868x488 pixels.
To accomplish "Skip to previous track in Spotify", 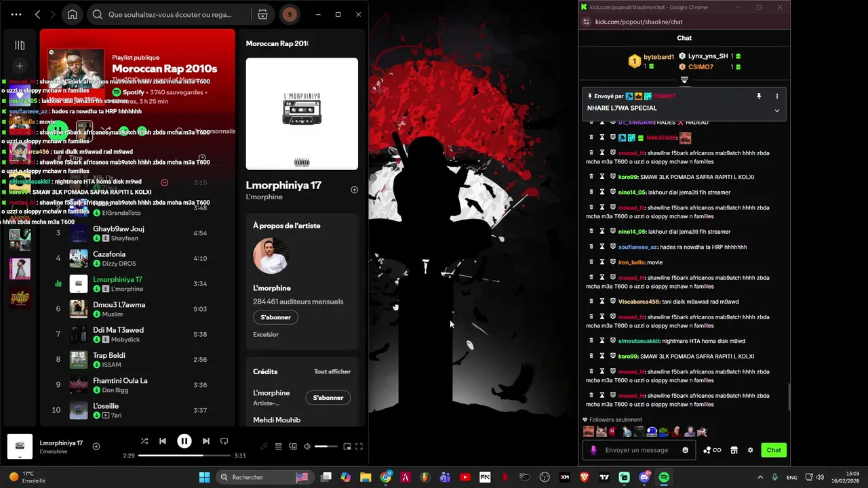I will 163,441.
